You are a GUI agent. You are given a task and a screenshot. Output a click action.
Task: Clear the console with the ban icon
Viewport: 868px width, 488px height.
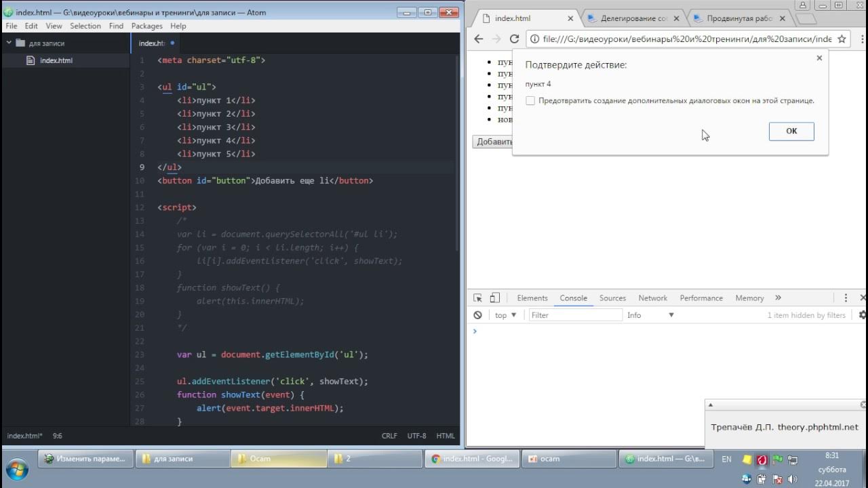[477, 315]
